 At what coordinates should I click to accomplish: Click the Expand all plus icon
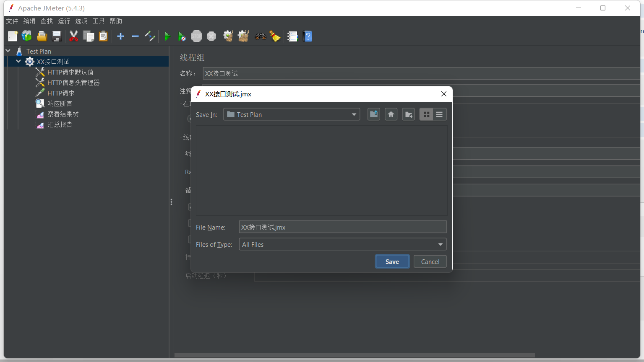click(120, 36)
